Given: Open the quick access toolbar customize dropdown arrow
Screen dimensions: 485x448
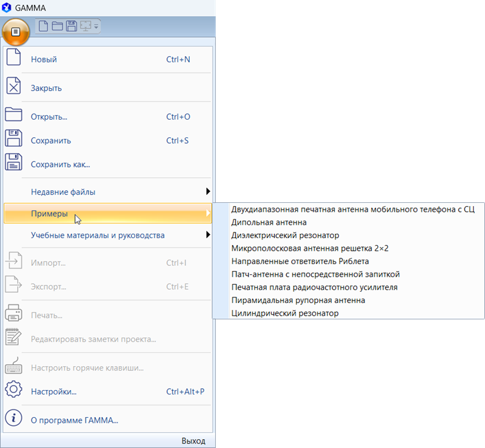Looking at the screenshot, I should pyautogui.click(x=96, y=26).
